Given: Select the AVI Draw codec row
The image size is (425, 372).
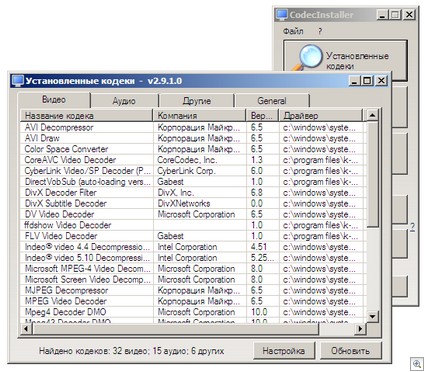Looking at the screenshot, I should pyautogui.click(x=194, y=138).
